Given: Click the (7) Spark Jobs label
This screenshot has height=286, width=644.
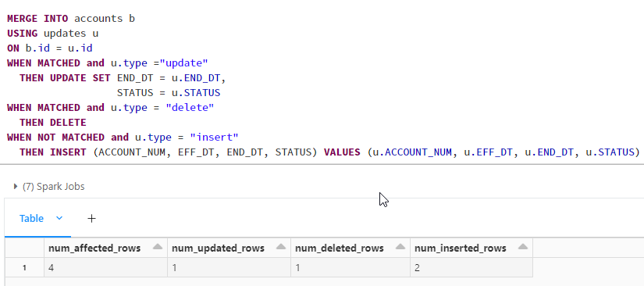Looking at the screenshot, I should tap(53, 187).
